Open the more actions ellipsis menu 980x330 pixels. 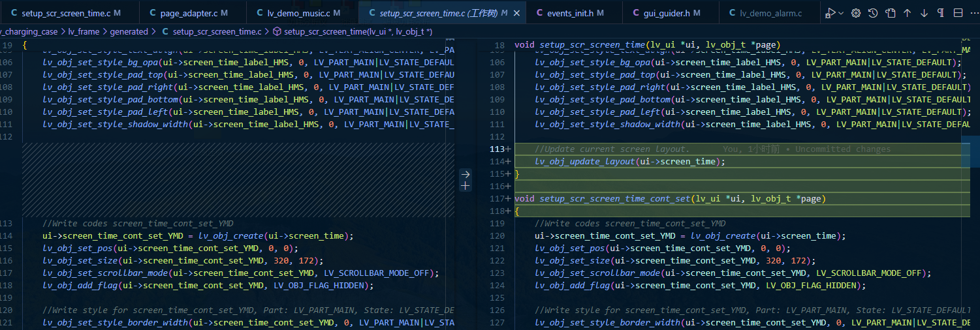point(974,13)
